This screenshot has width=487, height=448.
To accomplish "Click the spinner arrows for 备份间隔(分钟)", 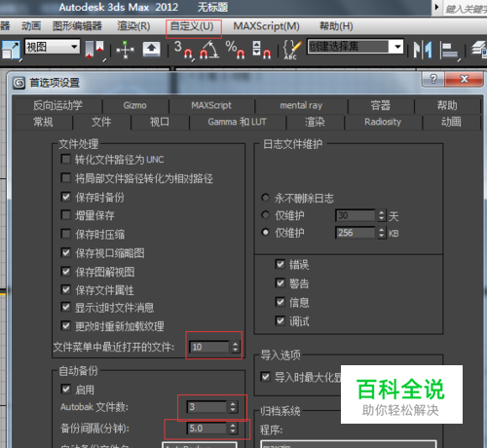I will 233,429.
